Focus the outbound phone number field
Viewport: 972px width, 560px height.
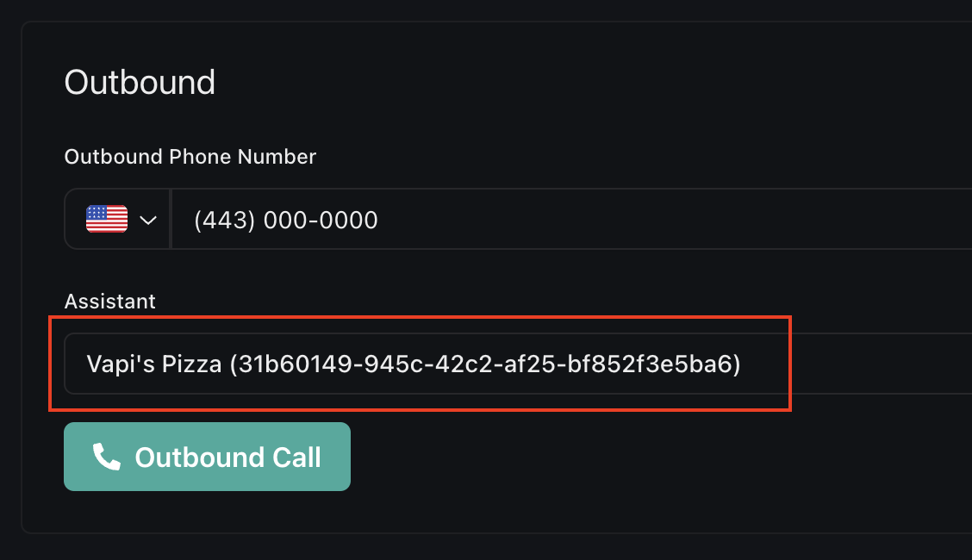click(x=569, y=220)
